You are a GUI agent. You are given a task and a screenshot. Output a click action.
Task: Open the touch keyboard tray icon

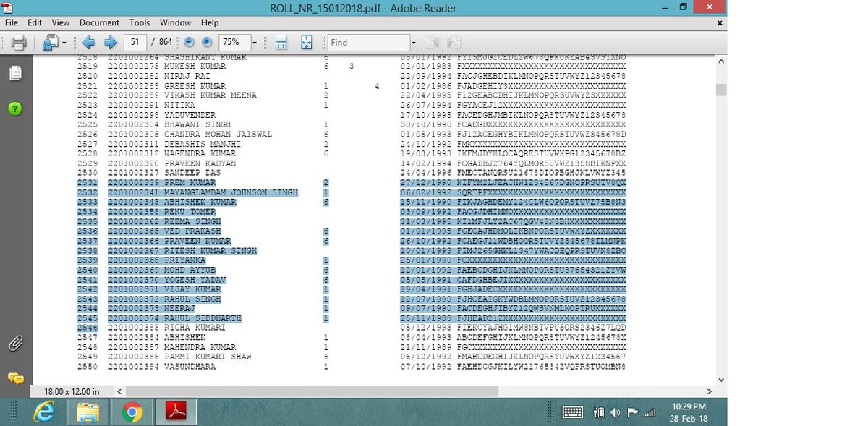coord(573,412)
